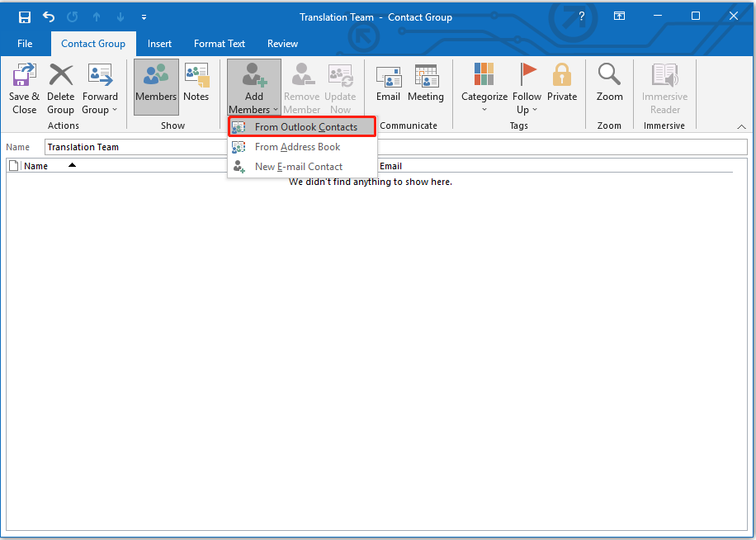The width and height of the screenshot is (756, 540).
Task: Click the Email icon to message the group
Action: 388,87
